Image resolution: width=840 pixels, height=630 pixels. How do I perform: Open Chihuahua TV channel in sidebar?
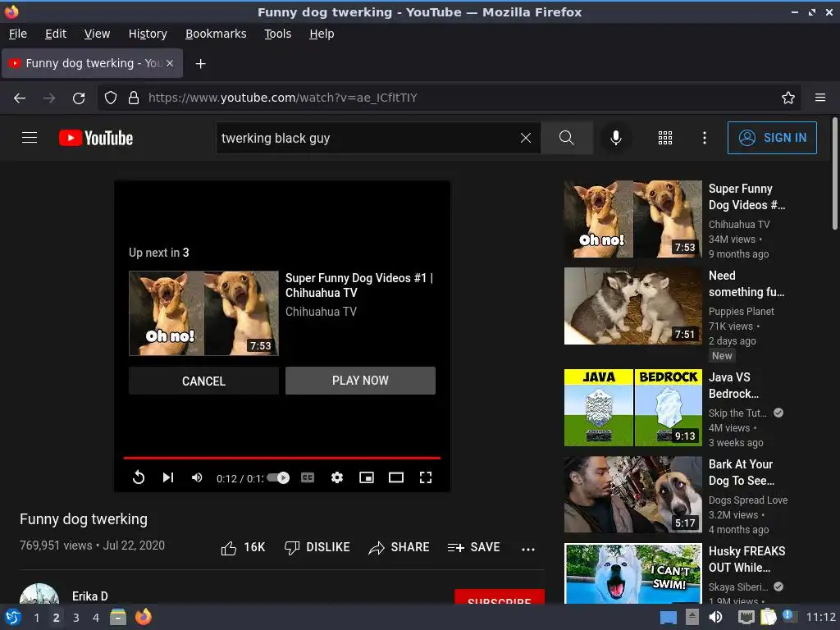tap(739, 225)
